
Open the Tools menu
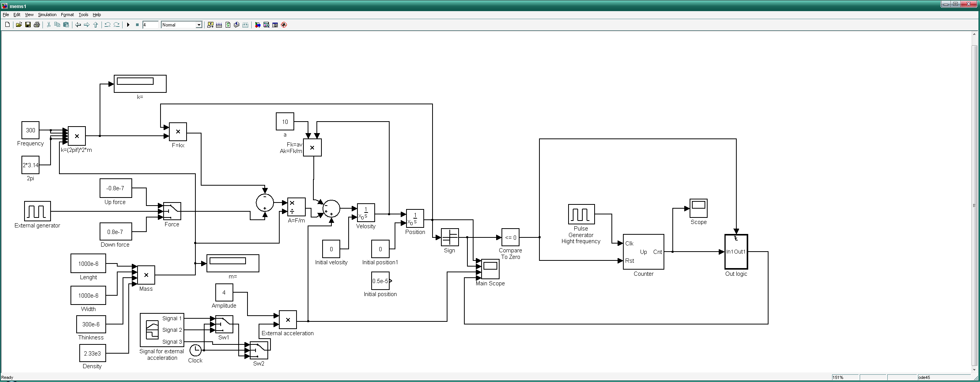pos(84,15)
